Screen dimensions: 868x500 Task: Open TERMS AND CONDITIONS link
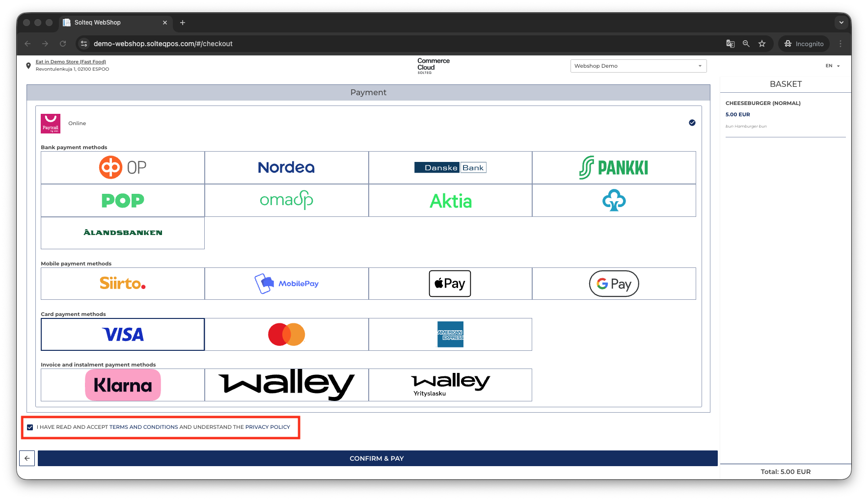click(x=144, y=427)
